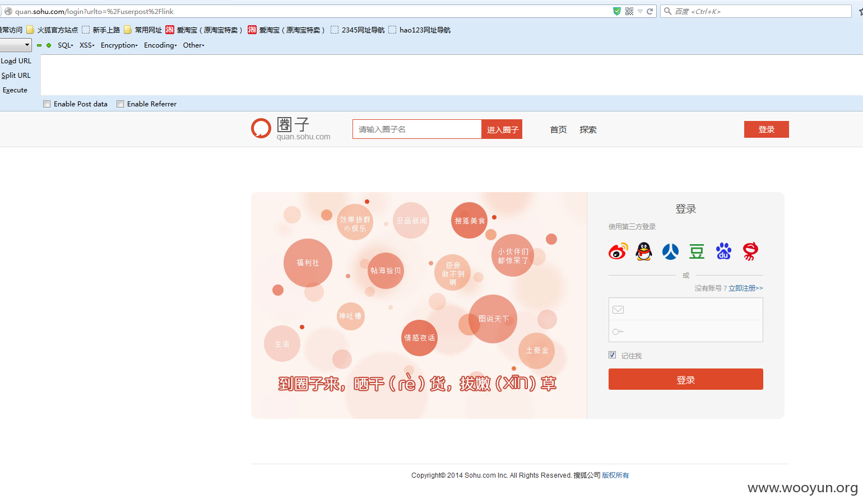Submit the large red 登录 login button
Screen dimensions: 863x504
[686, 379]
